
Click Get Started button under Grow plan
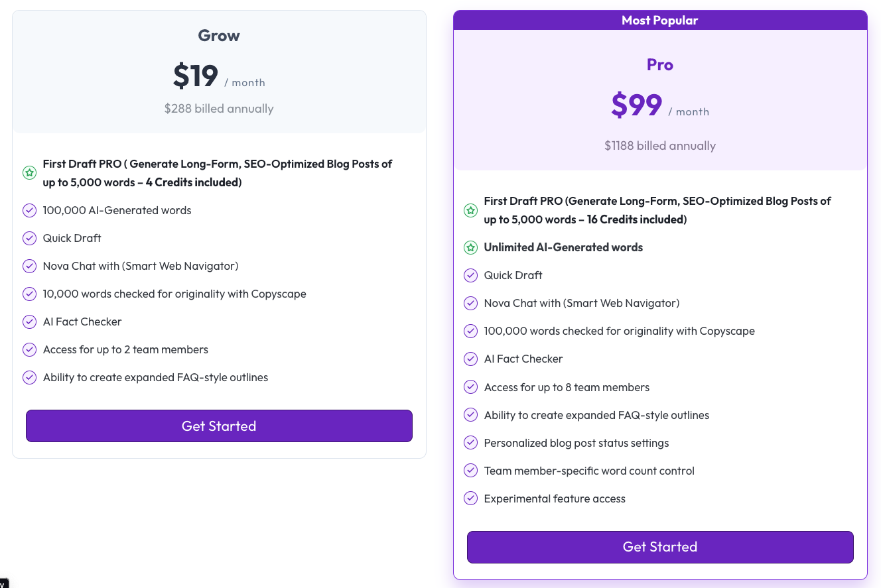219,426
